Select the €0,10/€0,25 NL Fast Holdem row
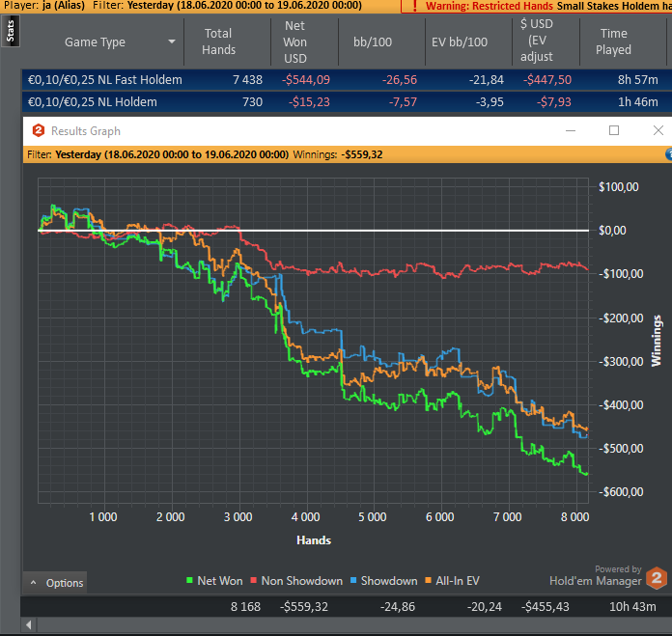 click(x=347, y=80)
